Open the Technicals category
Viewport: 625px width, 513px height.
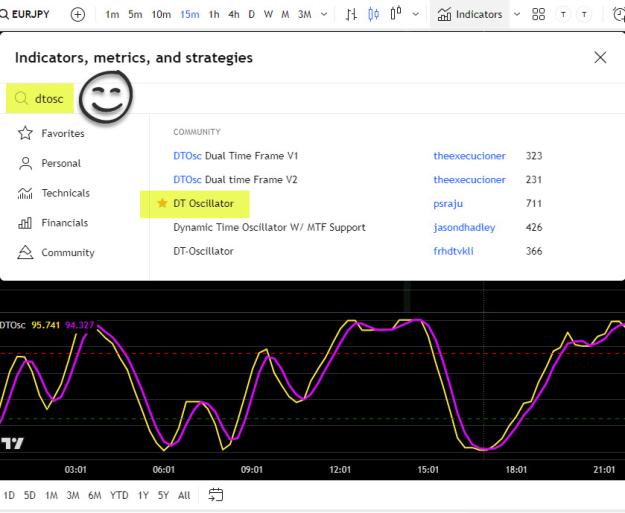tap(54, 193)
